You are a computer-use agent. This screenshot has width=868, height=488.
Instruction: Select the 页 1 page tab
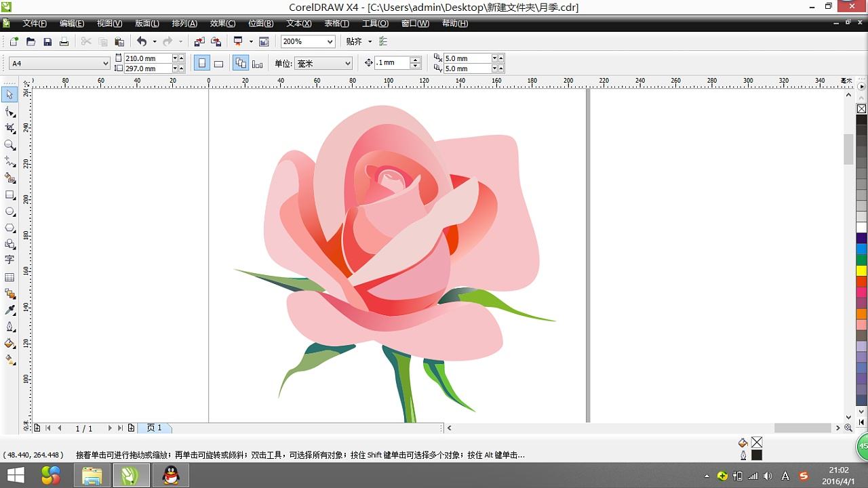(155, 428)
